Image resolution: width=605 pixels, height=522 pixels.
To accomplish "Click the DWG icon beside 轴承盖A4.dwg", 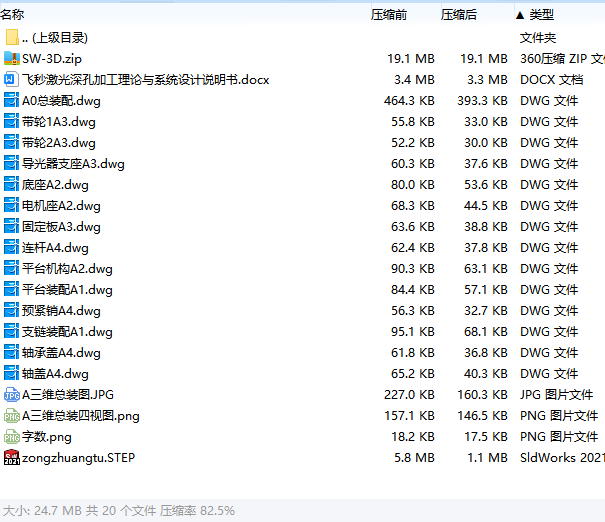I will [x=11, y=352].
